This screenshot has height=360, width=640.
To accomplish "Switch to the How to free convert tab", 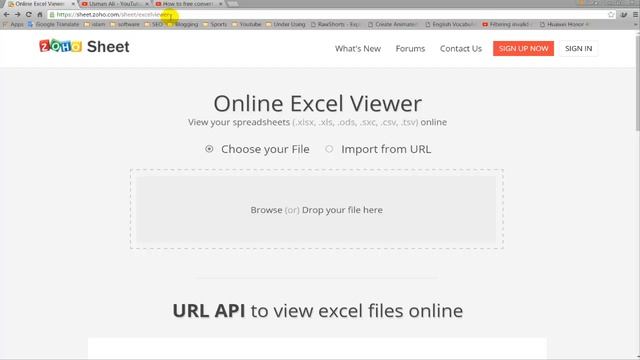I will [188, 4].
